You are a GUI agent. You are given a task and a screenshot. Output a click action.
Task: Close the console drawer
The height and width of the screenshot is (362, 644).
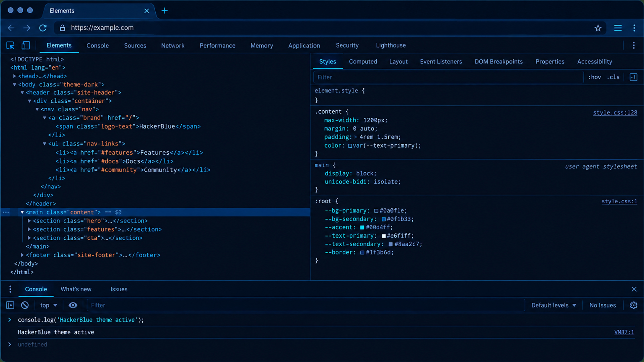pyautogui.click(x=634, y=289)
